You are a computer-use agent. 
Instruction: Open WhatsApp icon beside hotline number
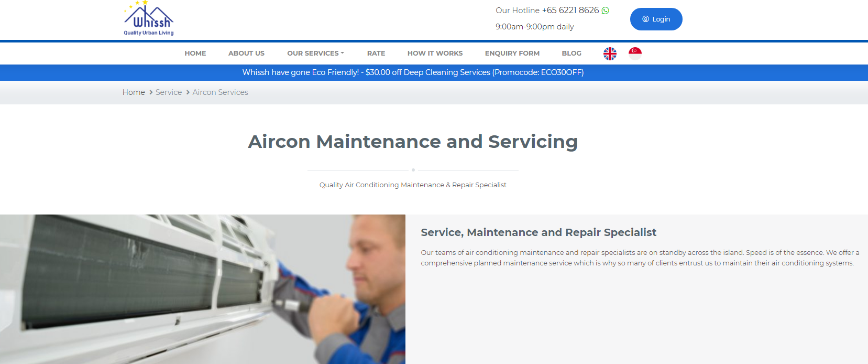click(606, 10)
